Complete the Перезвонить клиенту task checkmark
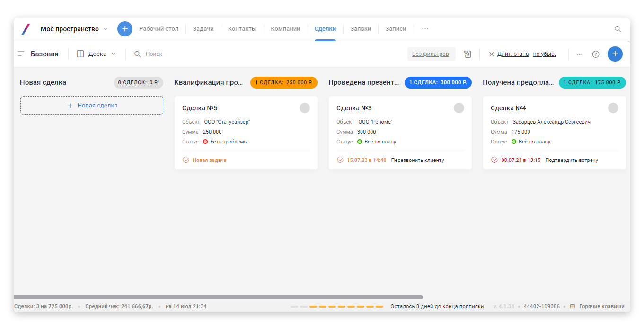 (340, 160)
